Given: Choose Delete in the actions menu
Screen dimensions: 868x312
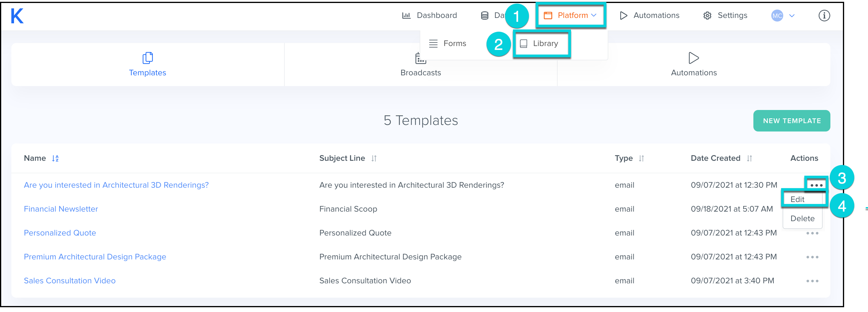Looking at the screenshot, I should pos(802,218).
